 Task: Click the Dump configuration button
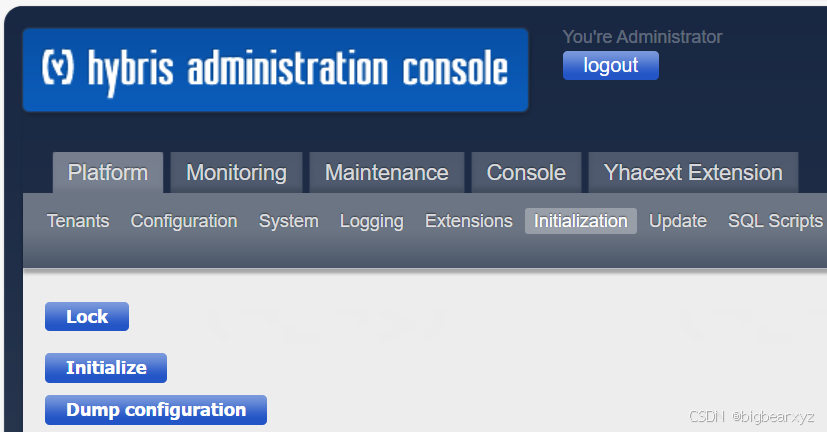coord(156,410)
